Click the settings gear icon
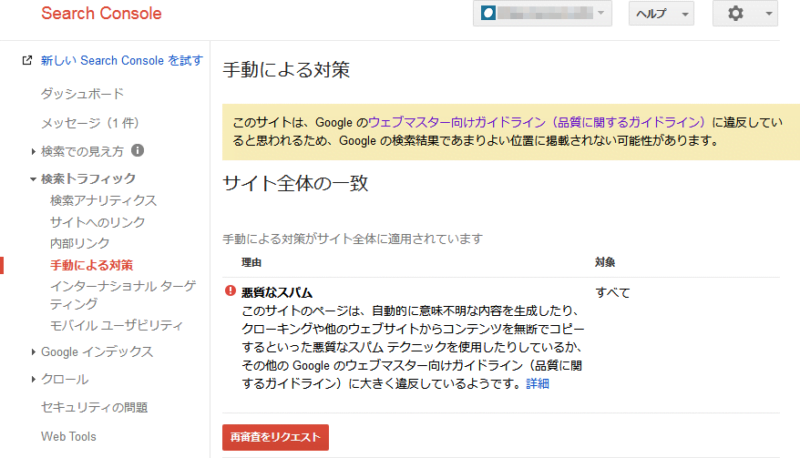 pyautogui.click(x=736, y=14)
